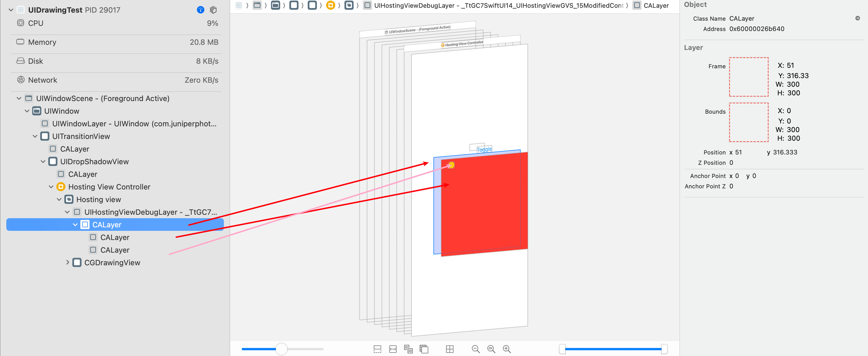The height and width of the screenshot is (356, 868).
Task: Click the arrow next to Class Name CALayer
Action: (857, 18)
